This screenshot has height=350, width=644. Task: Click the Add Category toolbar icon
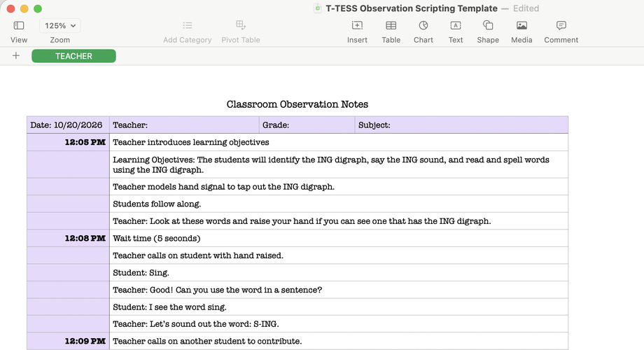pyautogui.click(x=188, y=25)
